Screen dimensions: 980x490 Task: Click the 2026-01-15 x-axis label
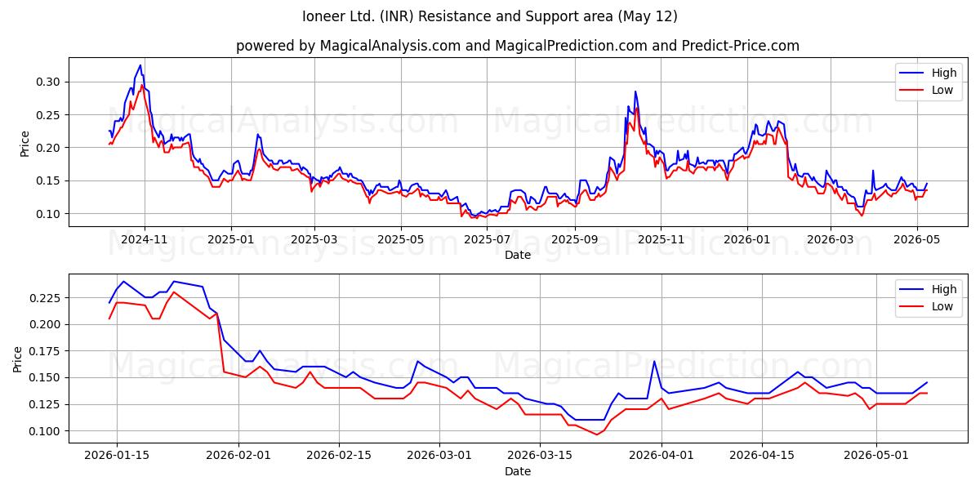point(116,456)
